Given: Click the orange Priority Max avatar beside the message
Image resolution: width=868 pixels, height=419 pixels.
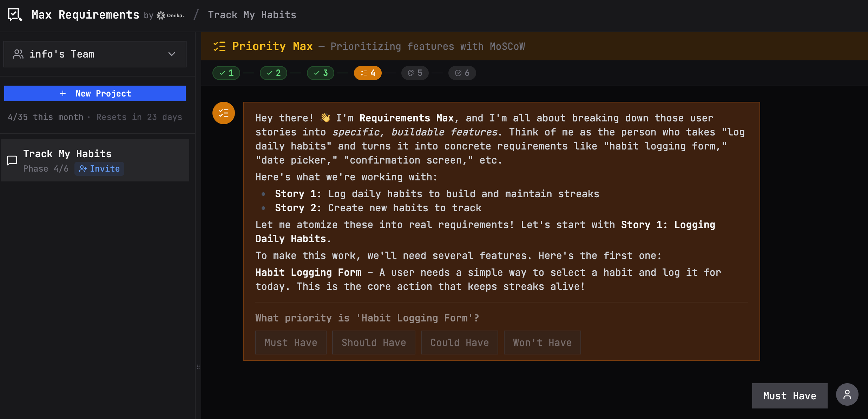Looking at the screenshot, I should 224,113.
